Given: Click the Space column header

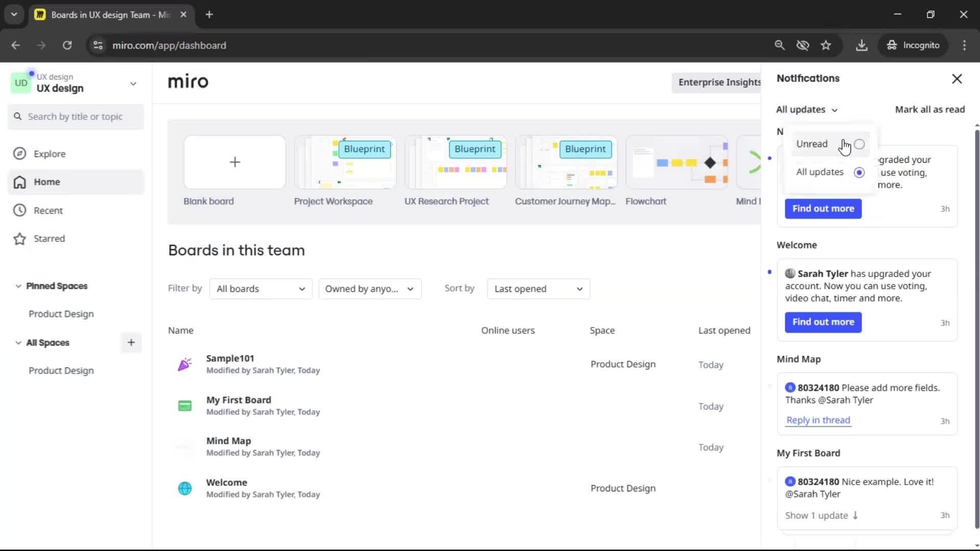Looking at the screenshot, I should coord(602,331).
